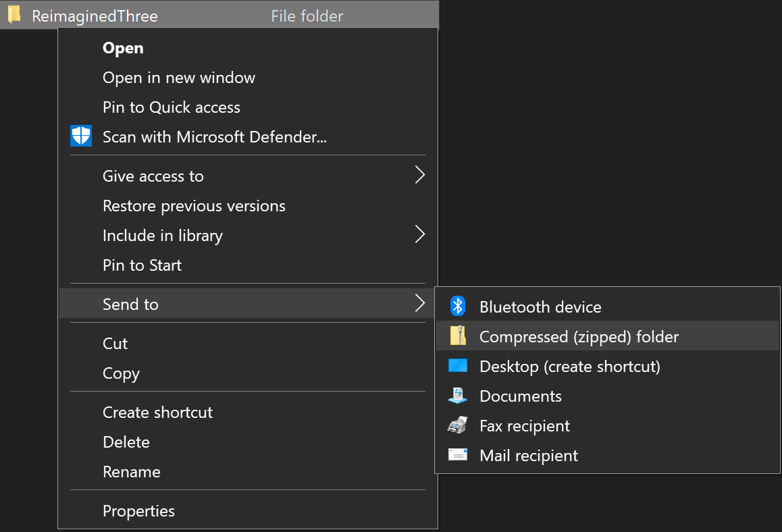The width and height of the screenshot is (782, 532).
Task: Rename the ReimaginedThree folder
Action: pyautogui.click(x=132, y=472)
